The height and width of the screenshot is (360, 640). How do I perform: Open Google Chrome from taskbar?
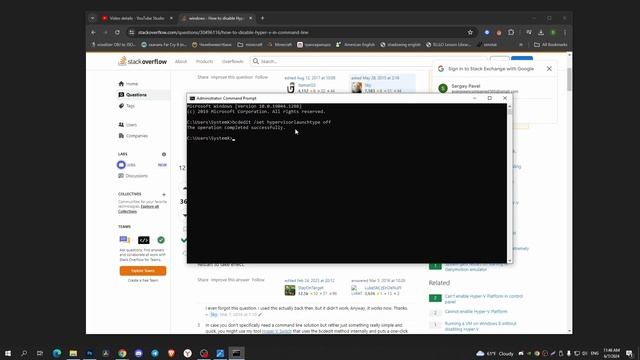pyautogui.click(x=122, y=353)
